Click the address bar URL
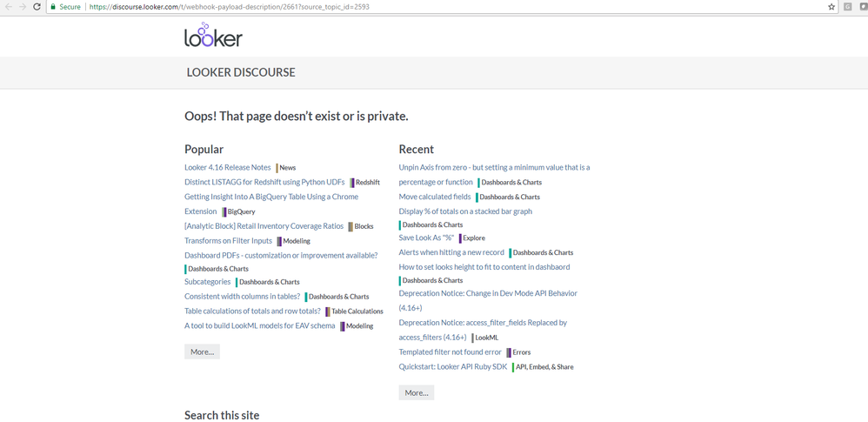This screenshot has height=422, width=868. click(x=230, y=7)
